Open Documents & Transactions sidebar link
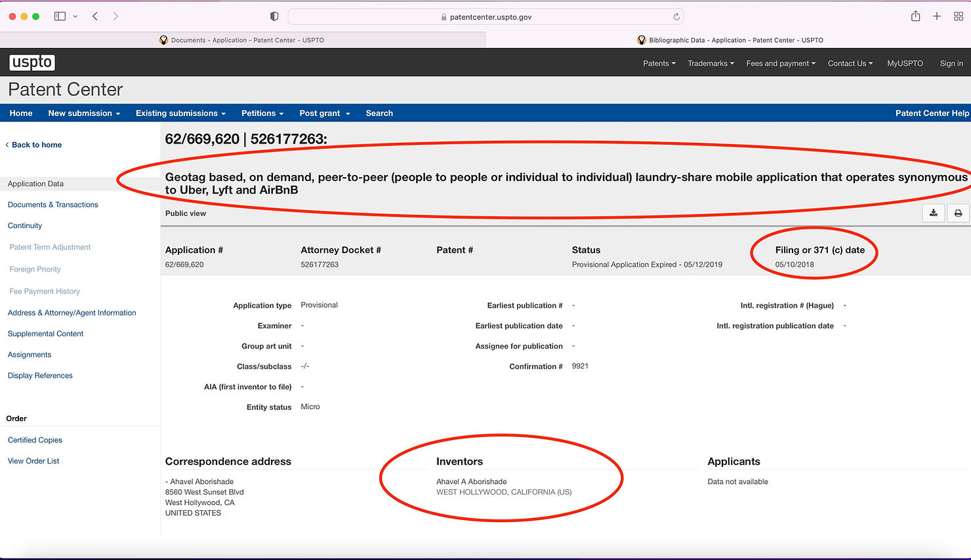The image size is (971, 560). [53, 205]
